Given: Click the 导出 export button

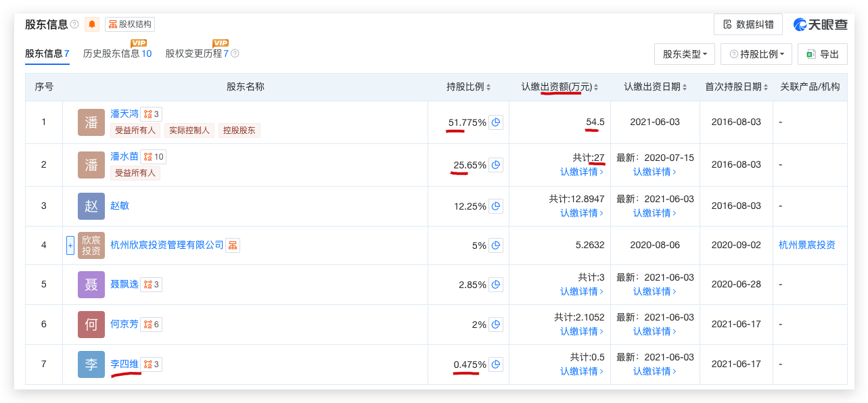Looking at the screenshot, I should pyautogui.click(x=823, y=55).
